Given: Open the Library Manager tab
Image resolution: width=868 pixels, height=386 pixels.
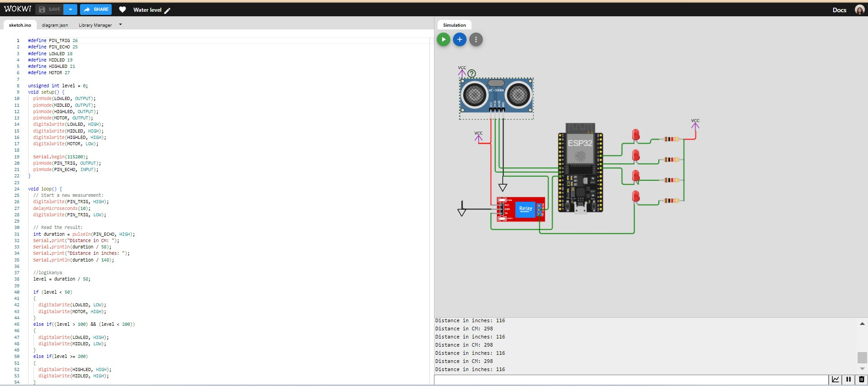Looking at the screenshot, I should [95, 25].
